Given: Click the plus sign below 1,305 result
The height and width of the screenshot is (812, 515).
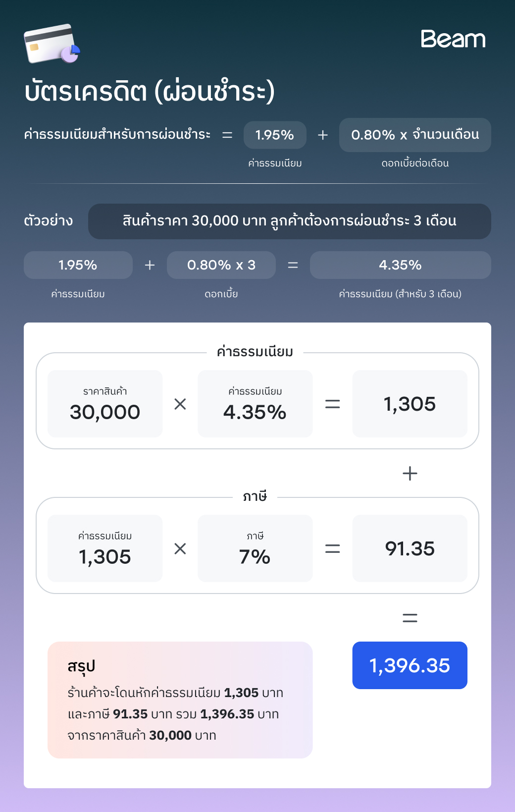Looking at the screenshot, I should [410, 474].
